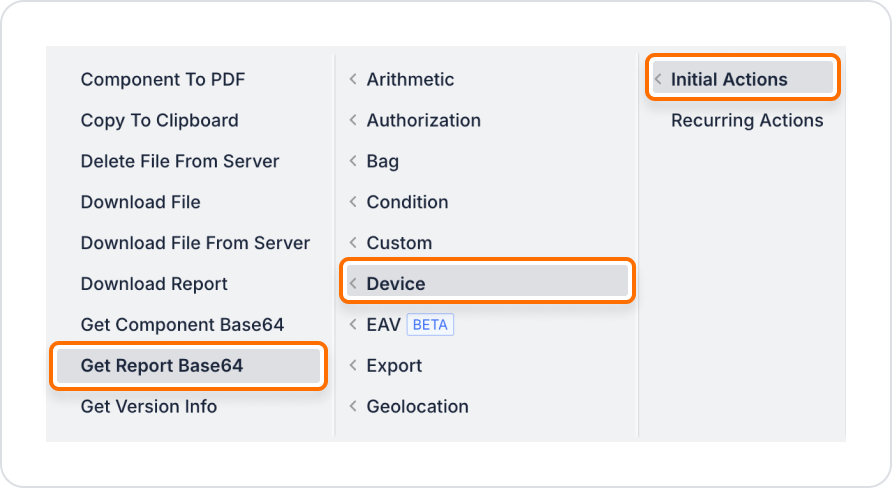The width and height of the screenshot is (892, 488).
Task: Click the chevron beside Initial Actions
Action: 658,79
